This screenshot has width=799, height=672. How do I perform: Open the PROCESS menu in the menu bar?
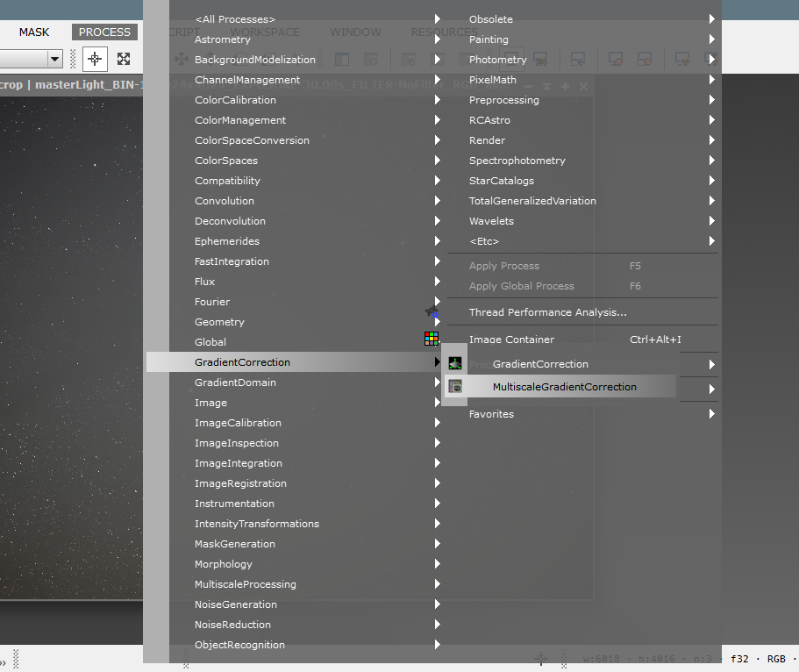(104, 32)
